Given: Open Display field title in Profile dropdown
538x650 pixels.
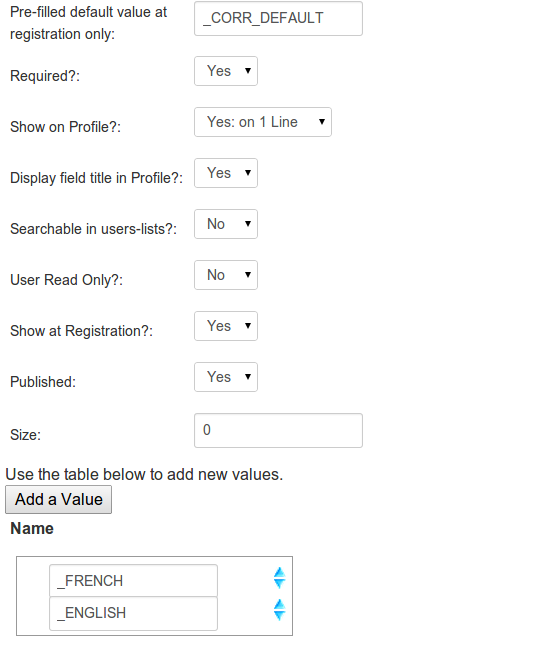Looking at the screenshot, I should click(x=226, y=173).
